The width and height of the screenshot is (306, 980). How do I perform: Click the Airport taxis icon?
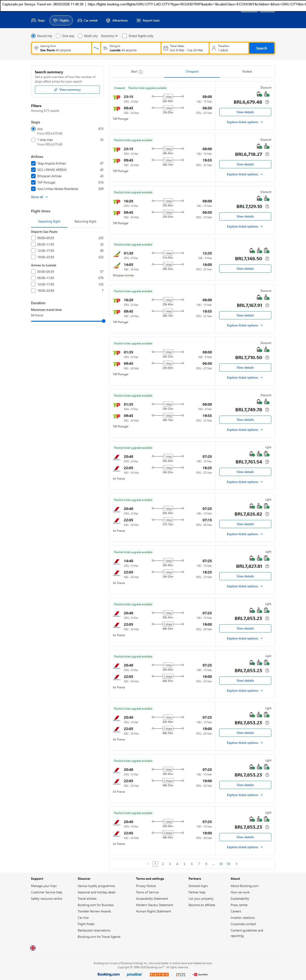click(x=139, y=21)
